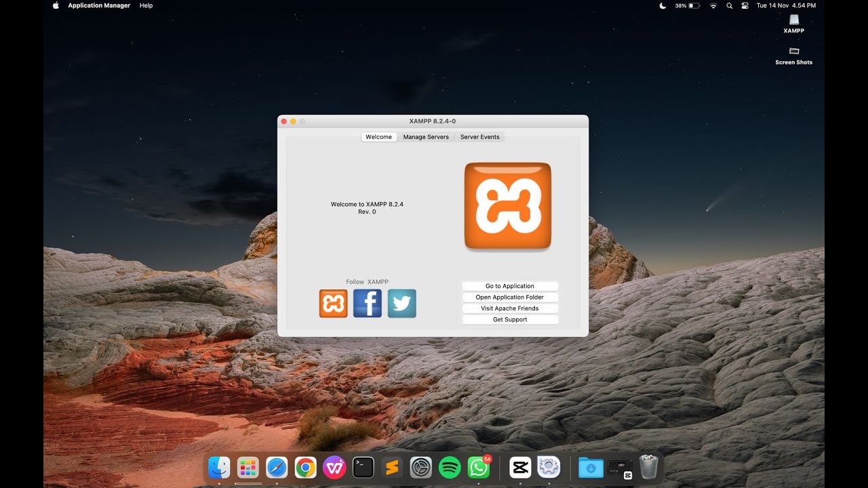Open WPS Office from the dock

[334, 467]
